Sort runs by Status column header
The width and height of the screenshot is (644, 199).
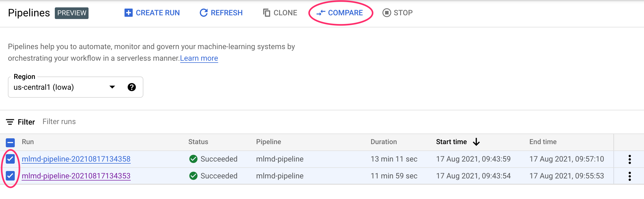point(198,142)
